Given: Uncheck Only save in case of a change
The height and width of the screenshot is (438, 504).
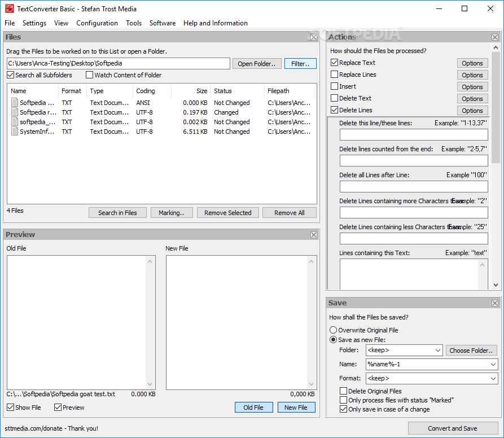Looking at the screenshot, I should point(343,409).
